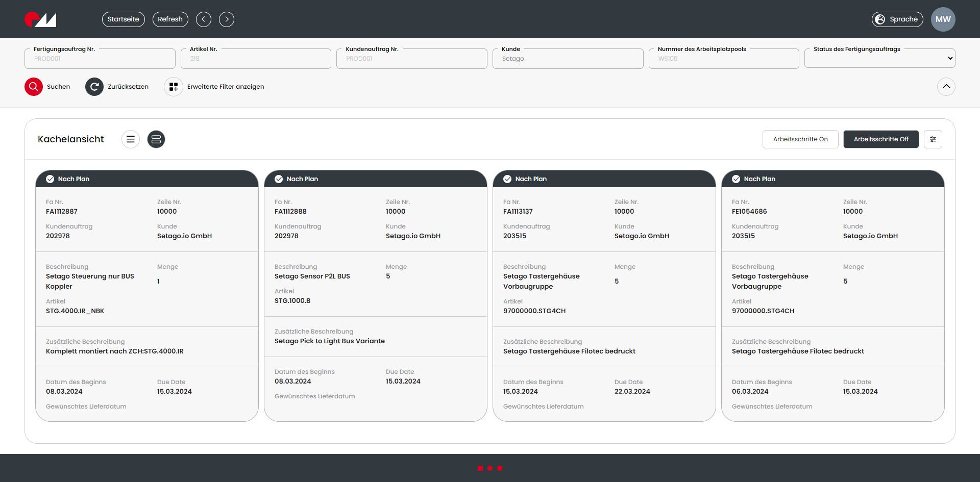Click the Zurücksetzen label
This screenshot has width=980, height=482.
128,87
